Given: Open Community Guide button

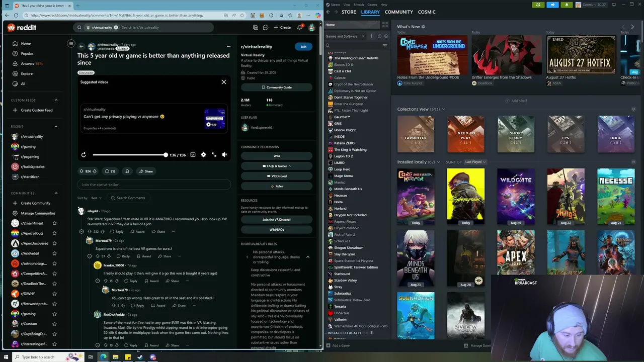Looking at the screenshot, I should (277, 87).
